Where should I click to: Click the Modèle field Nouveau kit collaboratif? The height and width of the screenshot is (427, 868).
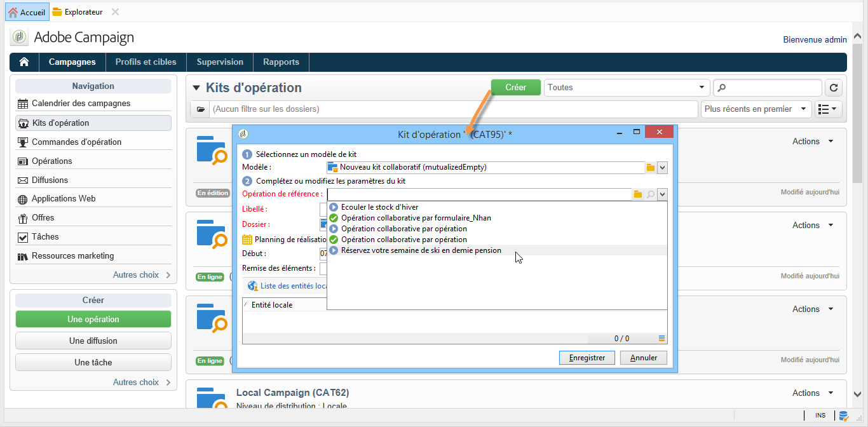coord(485,168)
